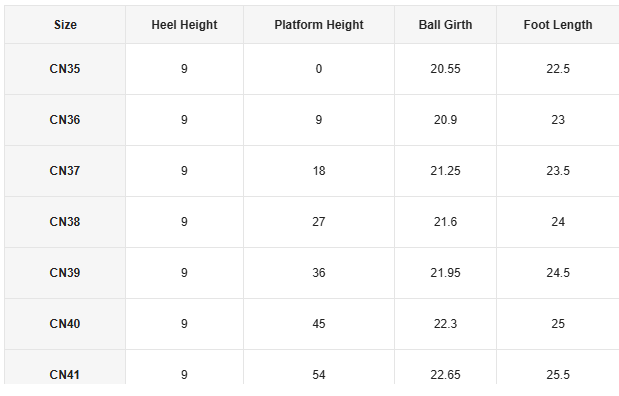Image resolution: width=619 pixels, height=396 pixels.
Task: Select the CN40 size row label
Action: (x=65, y=324)
